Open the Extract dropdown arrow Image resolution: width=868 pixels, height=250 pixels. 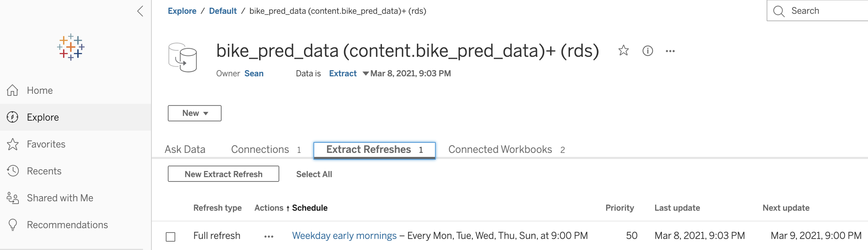coord(365,74)
